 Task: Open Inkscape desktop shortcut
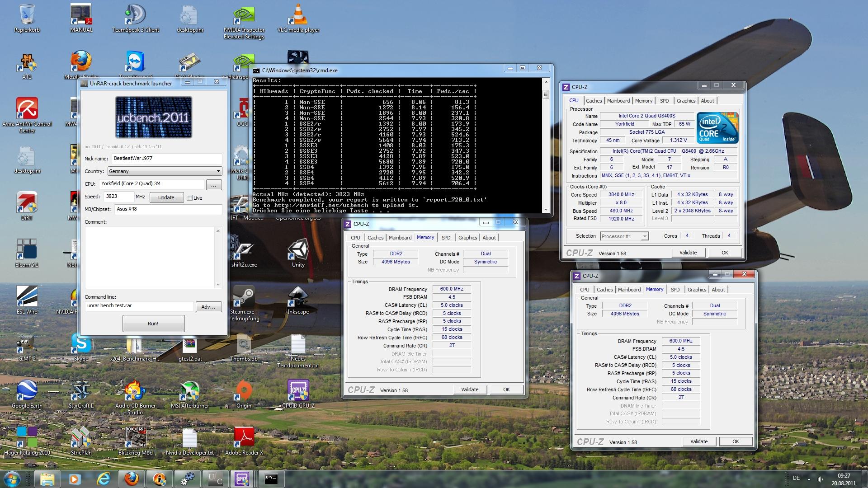[x=298, y=300]
